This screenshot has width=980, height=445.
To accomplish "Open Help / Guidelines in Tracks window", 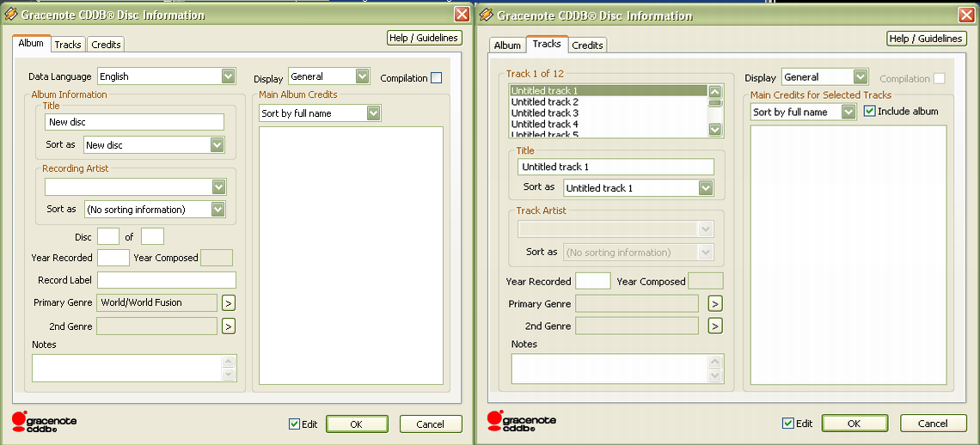I will [926, 38].
